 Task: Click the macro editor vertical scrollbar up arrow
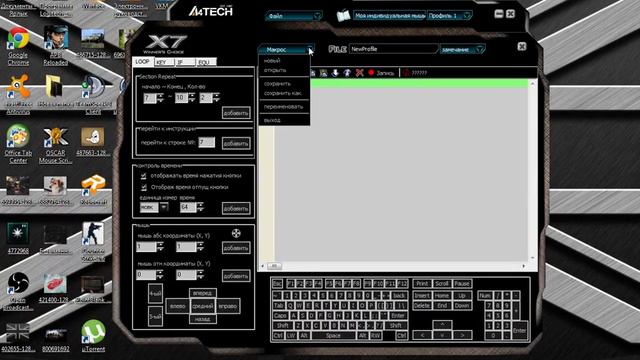(532, 84)
